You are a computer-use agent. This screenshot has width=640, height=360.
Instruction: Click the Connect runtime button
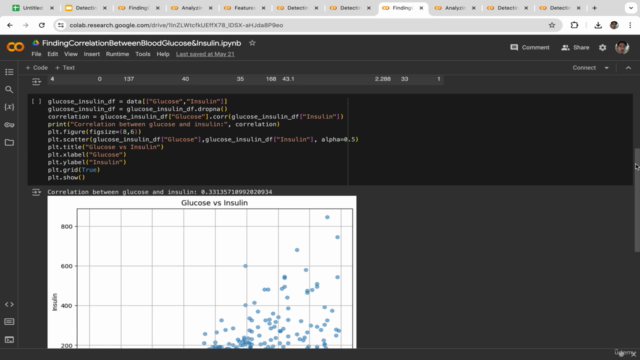click(x=584, y=68)
